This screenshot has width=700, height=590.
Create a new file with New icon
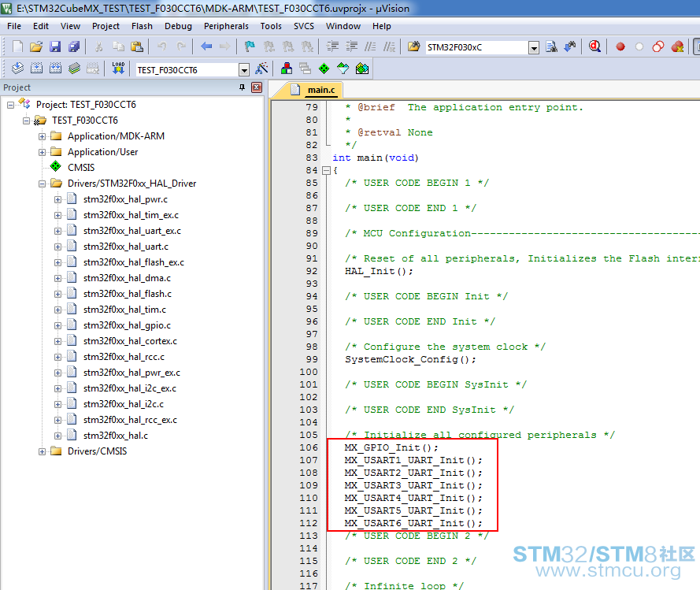pyautogui.click(x=17, y=46)
